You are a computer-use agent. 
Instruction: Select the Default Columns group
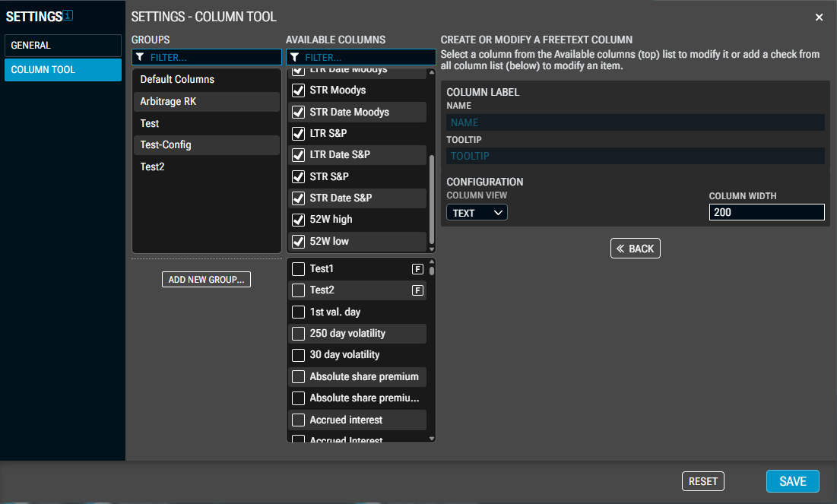pyautogui.click(x=207, y=80)
